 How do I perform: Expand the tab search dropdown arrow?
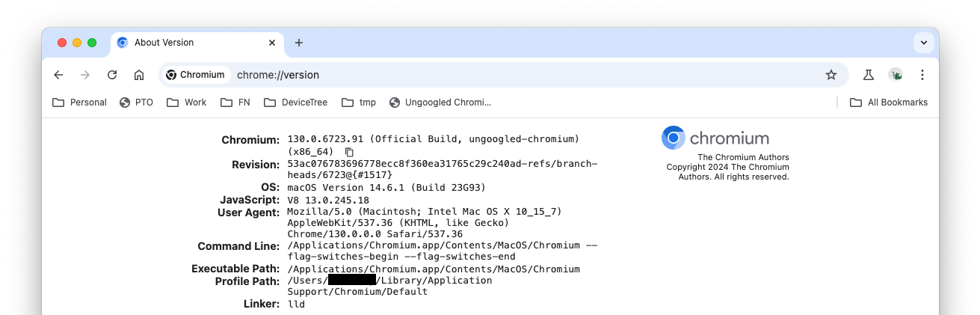tap(924, 43)
